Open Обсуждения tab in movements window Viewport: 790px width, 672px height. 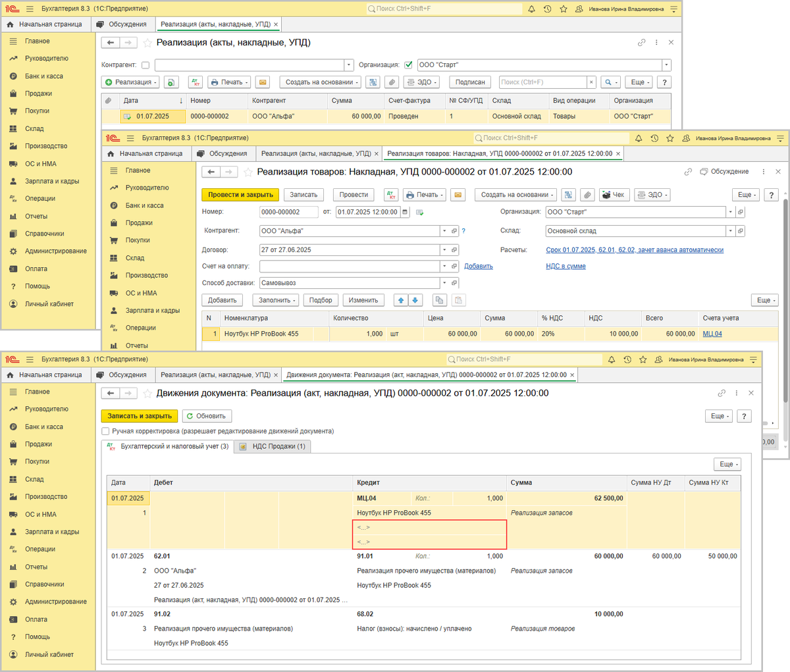coord(122,375)
